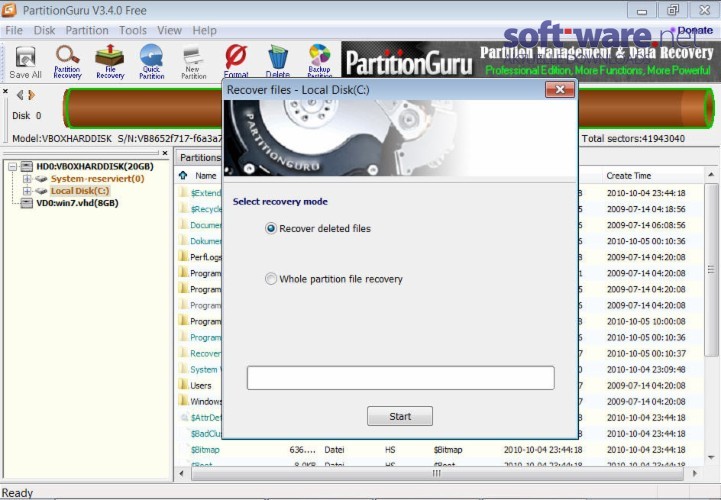Click the horizontal scrollbar thumb

tap(436, 473)
